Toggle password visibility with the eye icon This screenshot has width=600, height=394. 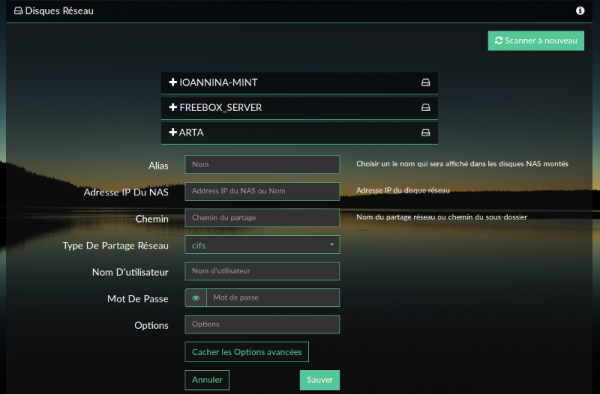coord(196,298)
